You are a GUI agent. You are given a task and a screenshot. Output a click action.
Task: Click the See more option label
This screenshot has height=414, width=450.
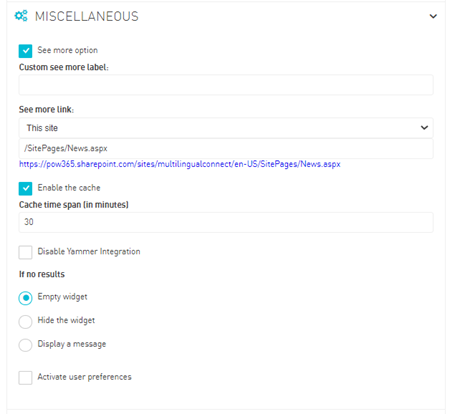68,50
